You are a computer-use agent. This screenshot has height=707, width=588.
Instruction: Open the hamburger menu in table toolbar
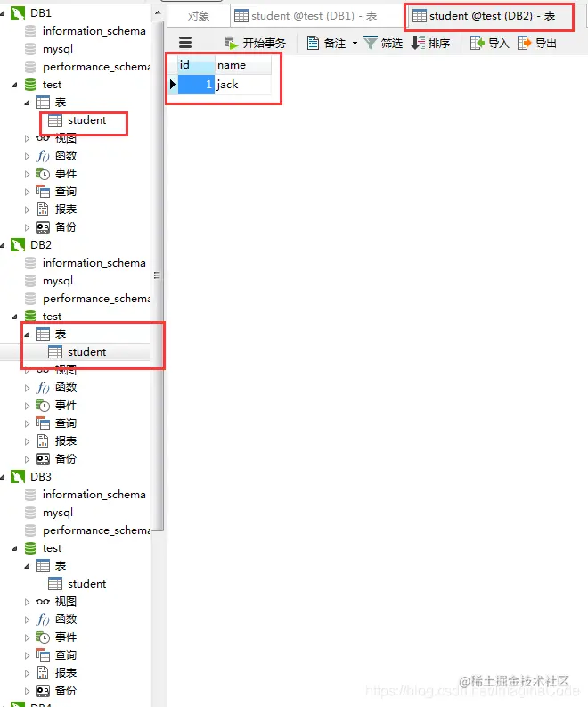185,43
